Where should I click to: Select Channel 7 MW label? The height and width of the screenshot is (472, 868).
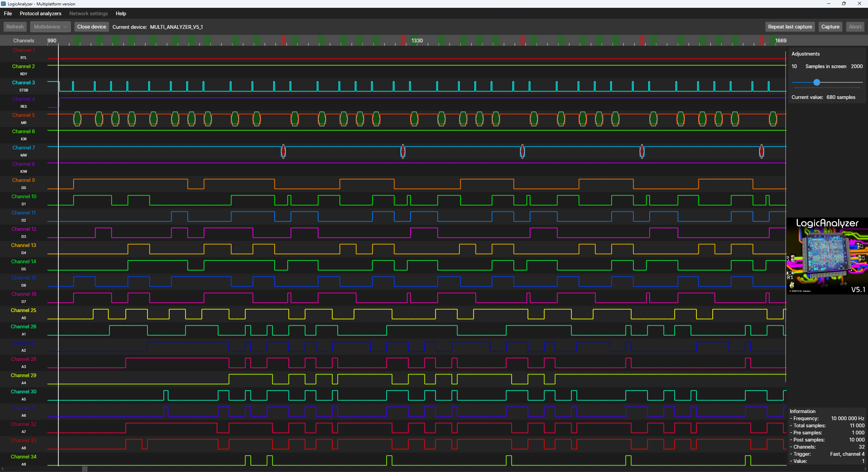click(x=24, y=151)
